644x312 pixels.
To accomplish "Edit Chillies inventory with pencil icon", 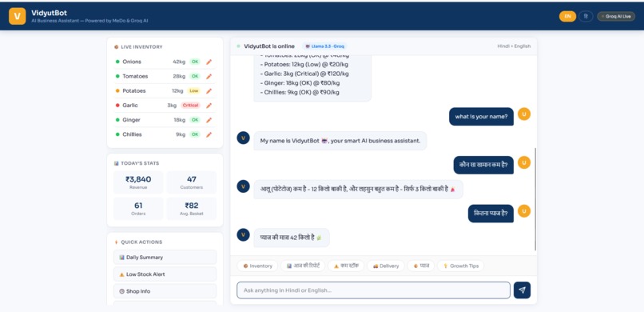I will click(x=209, y=134).
